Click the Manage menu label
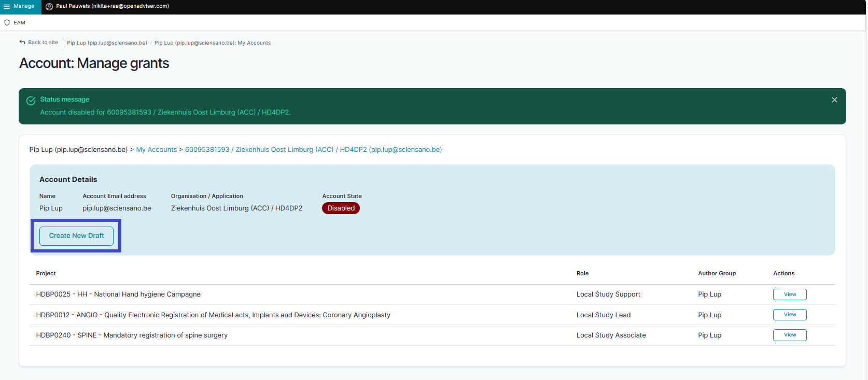Image resolution: width=868 pixels, height=380 pixels. point(24,6)
